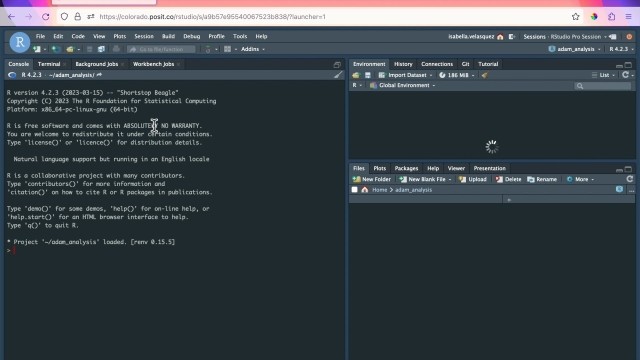Switch to the Terminal tab
Viewport: 640px width, 360px height.
click(49, 64)
